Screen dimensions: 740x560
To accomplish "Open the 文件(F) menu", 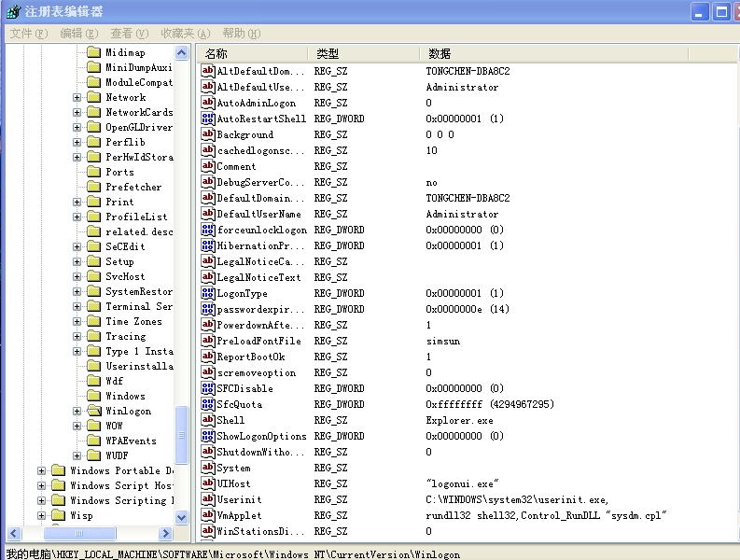I will pyautogui.click(x=29, y=34).
